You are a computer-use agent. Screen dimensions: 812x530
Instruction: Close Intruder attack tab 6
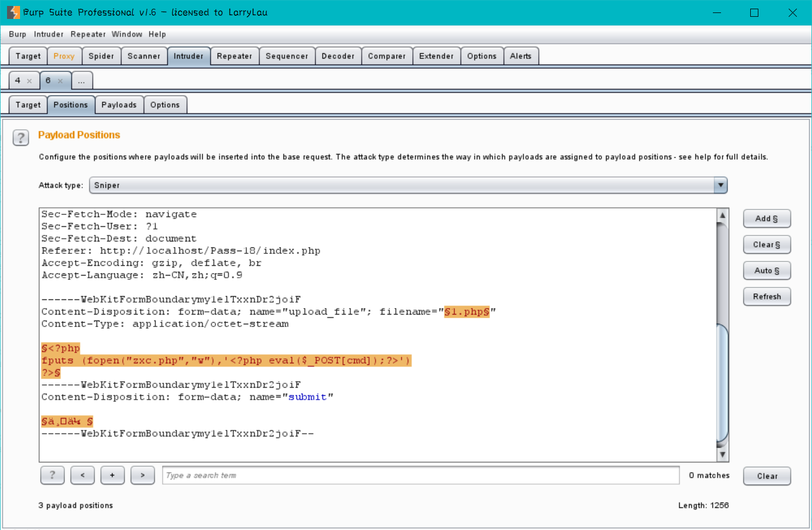pyautogui.click(x=60, y=81)
